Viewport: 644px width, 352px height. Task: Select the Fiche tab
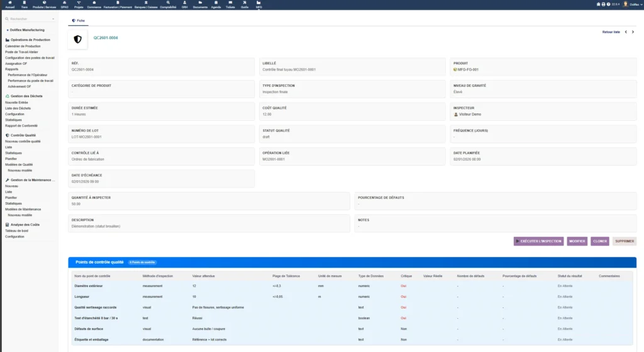pos(79,20)
